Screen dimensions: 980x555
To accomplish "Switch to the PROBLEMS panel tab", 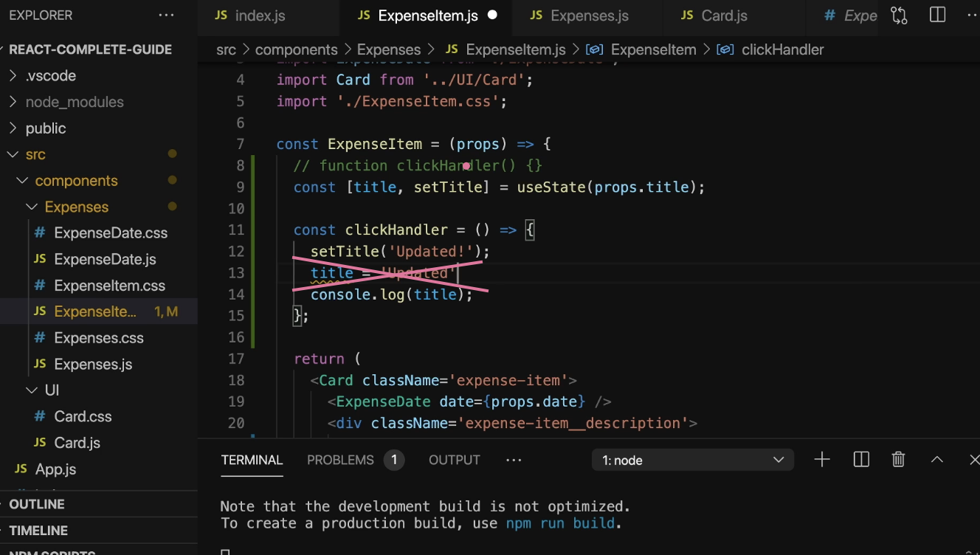I will click(340, 460).
